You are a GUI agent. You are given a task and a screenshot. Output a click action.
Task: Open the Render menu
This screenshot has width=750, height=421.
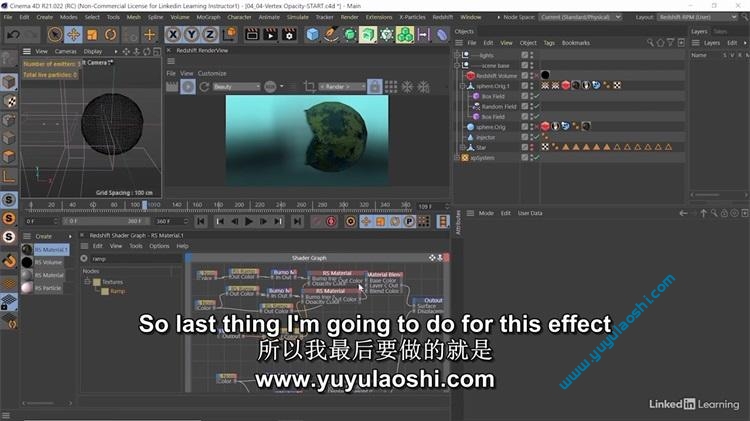(x=350, y=17)
